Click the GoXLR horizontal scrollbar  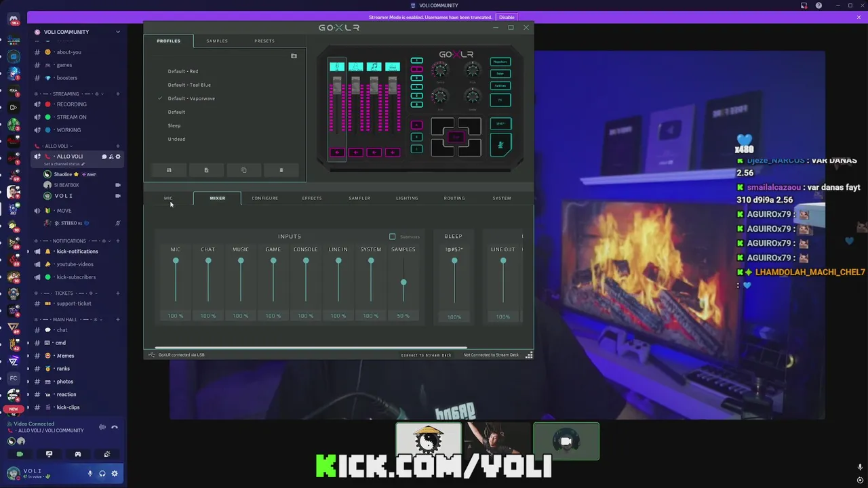point(311,348)
